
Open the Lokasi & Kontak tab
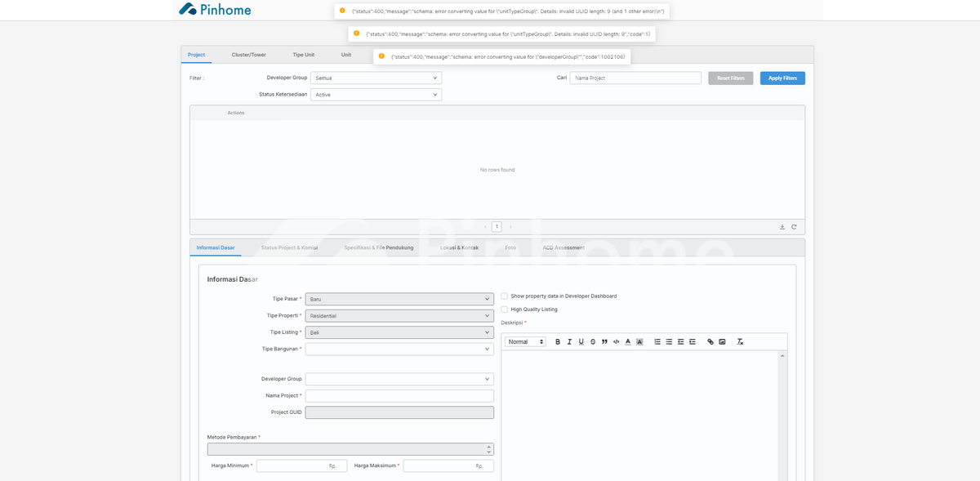tap(459, 247)
